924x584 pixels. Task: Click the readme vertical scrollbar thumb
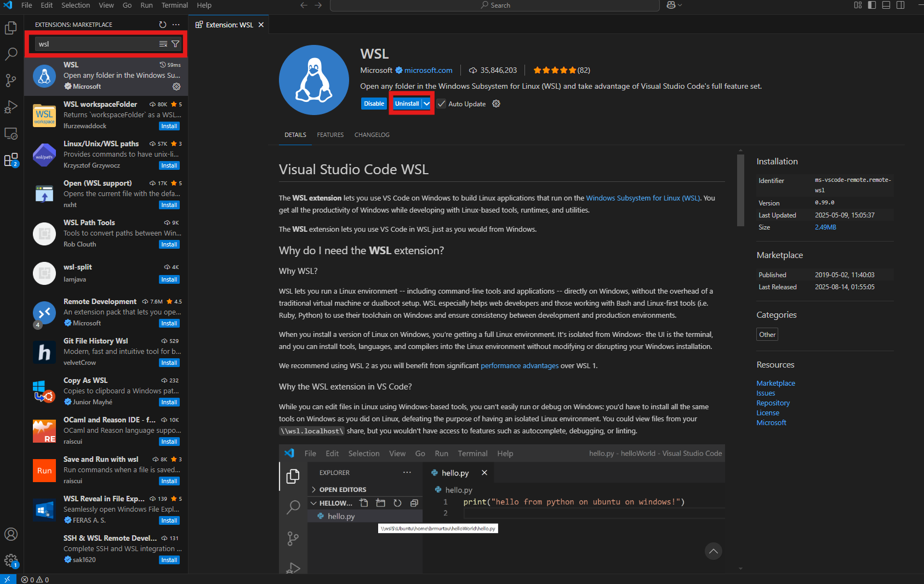(740, 190)
